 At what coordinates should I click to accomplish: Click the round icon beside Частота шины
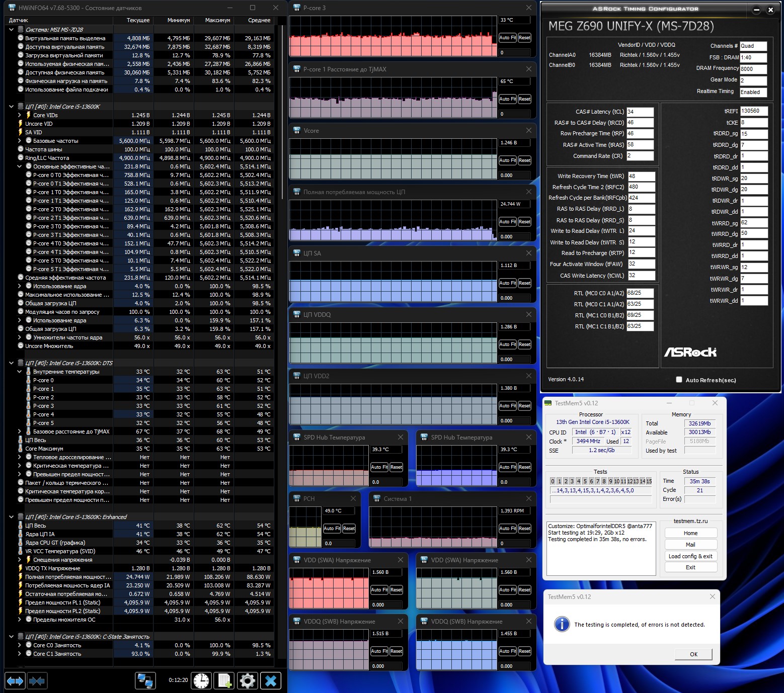point(21,149)
